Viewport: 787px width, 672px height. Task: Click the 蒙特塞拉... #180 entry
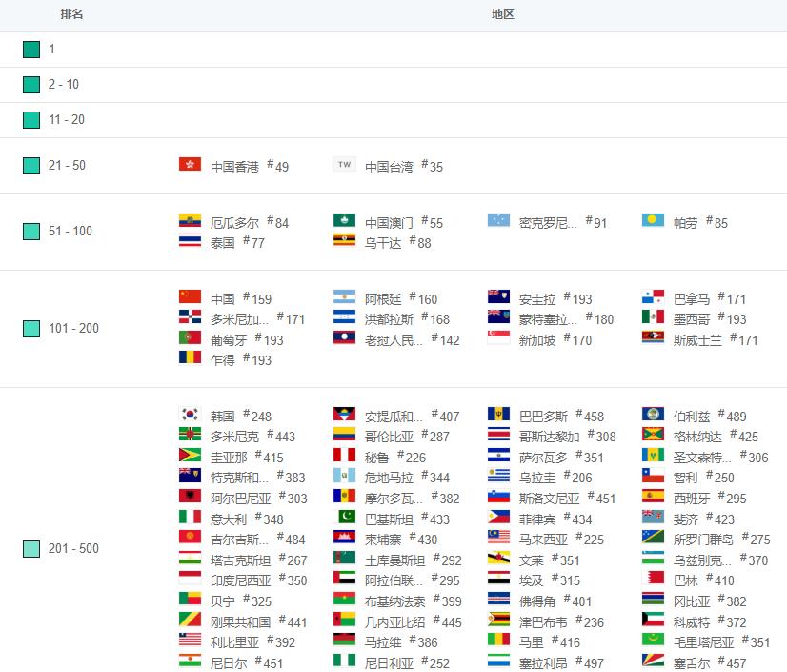click(551, 318)
